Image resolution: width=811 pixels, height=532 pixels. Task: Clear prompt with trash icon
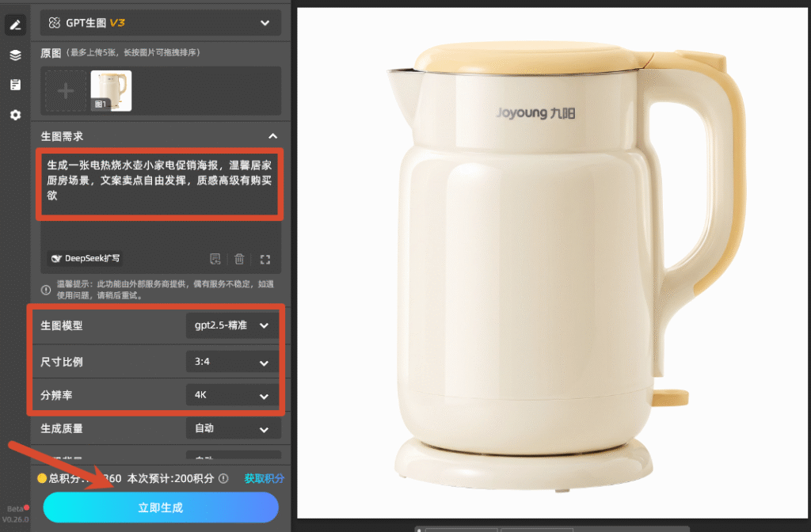tap(239, 259)
